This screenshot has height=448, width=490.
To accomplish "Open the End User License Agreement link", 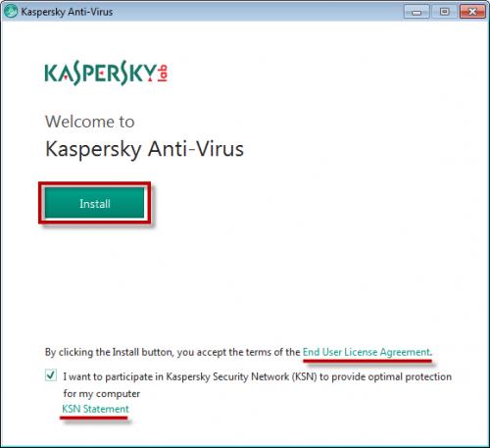I will [x=367, y=352].
